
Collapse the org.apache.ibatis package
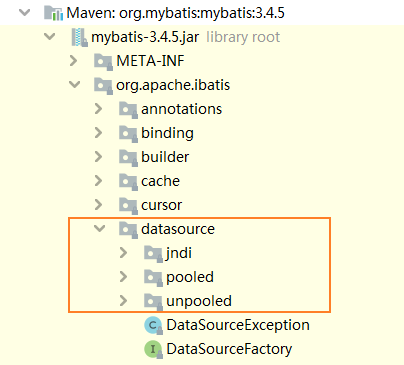pyautogui.click(x=75, y=85)
